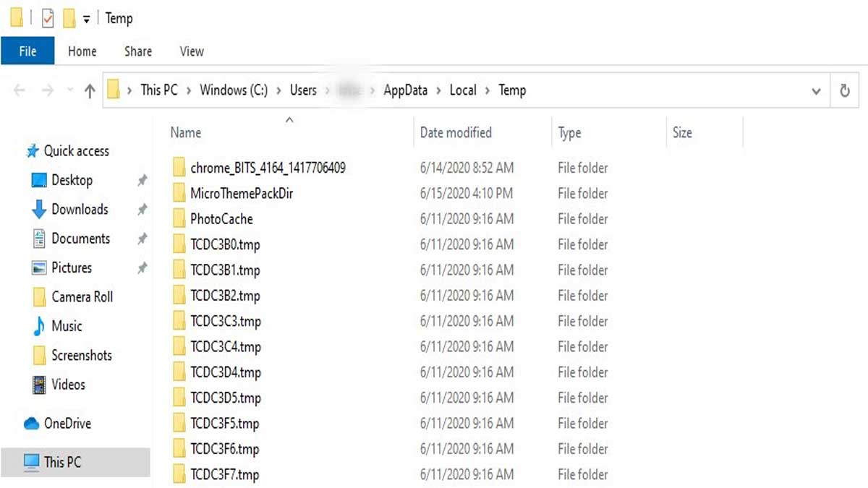Image resolution: width=868 pixels, height=488 pixels.
Task: Open the Customize Quick Access Toolbar dropdown
Action: pos(86,20)
